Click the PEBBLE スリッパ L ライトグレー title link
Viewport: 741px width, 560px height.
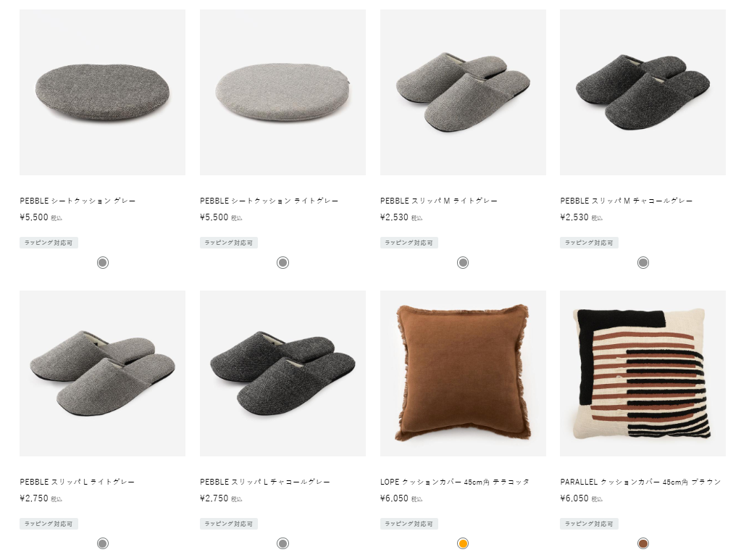77,482
